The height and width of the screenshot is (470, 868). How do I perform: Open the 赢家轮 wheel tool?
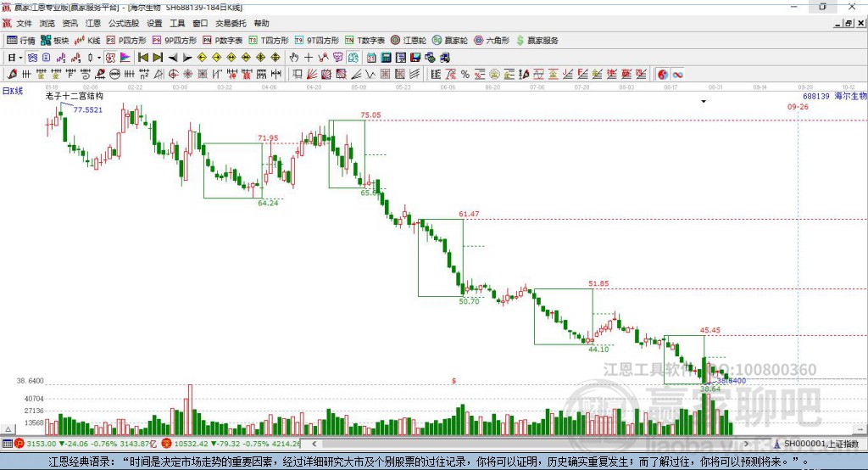pyautogui.click(x=450, y=41)
